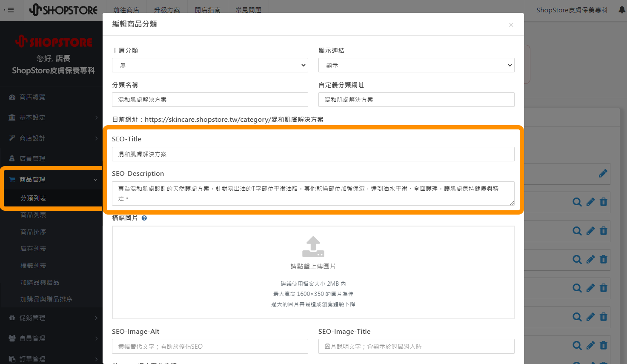Click the SEO-Image-Alt input field
627x364 pixels.
[x=210, y=347]
